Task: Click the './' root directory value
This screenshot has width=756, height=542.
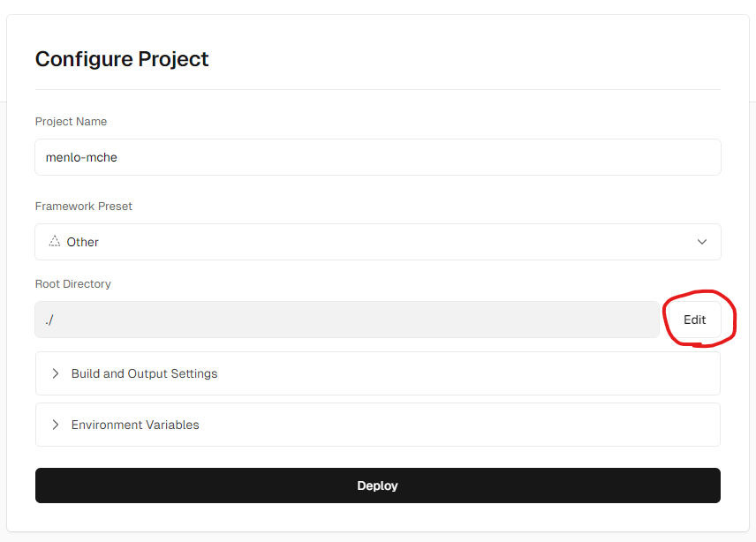Action: click(x=49, y=320)
